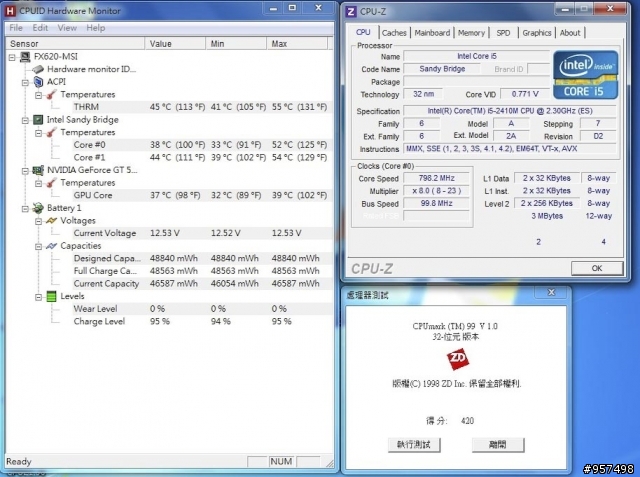
Task: Click the Intel Sandy Bridge processor icon
Action: (x=38, y=120)
